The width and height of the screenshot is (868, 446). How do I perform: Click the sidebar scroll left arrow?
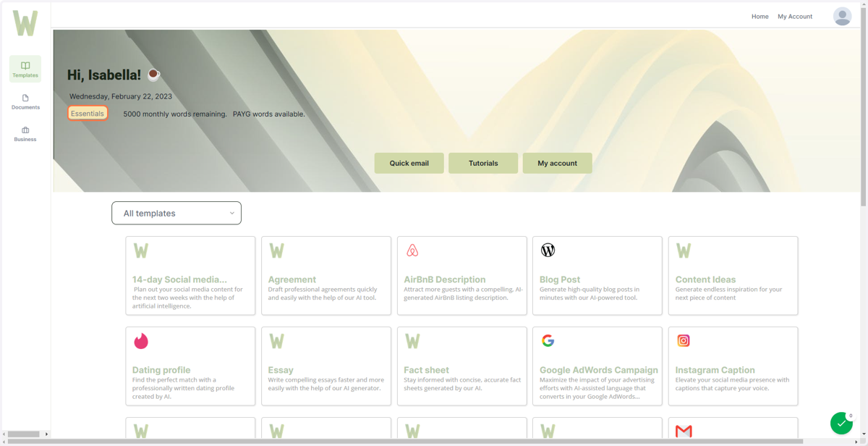[x=4, y=434]
